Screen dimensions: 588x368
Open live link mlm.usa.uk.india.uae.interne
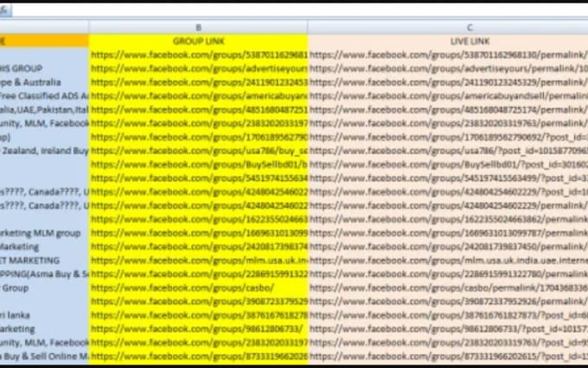[x=448, y=261]
